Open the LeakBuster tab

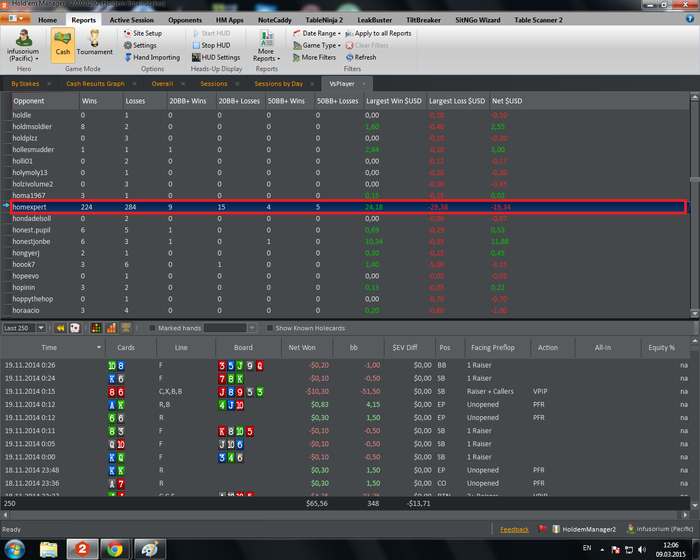pyautogui.click(x=375, y=20)
